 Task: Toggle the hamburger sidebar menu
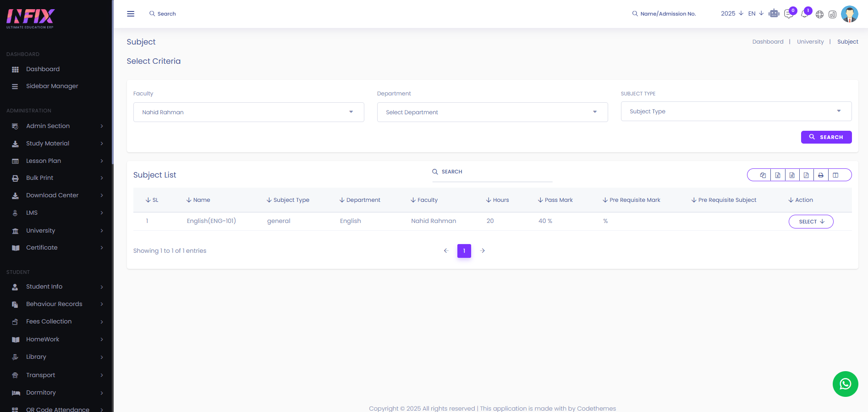click(131, 14)
